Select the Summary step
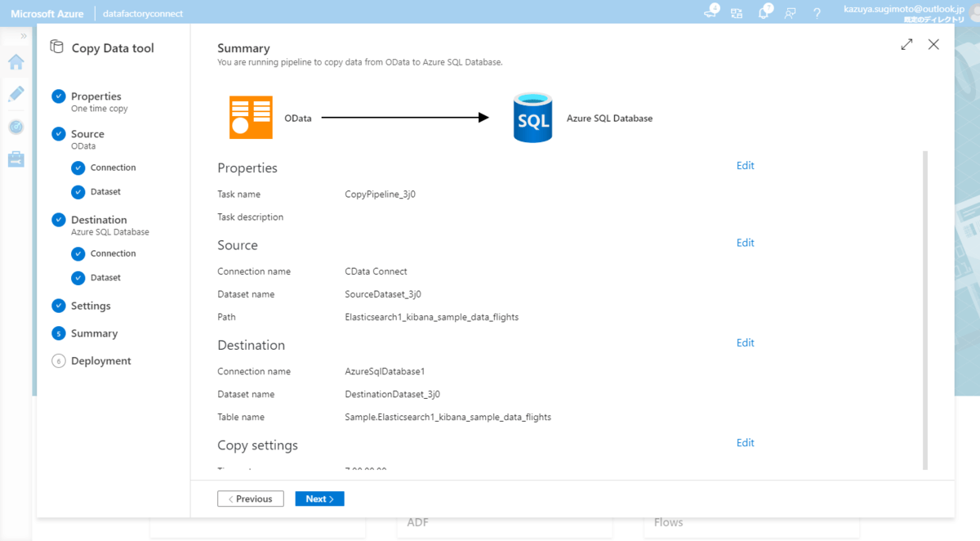The width and height of the screenshot is (980, 541). click(85, 333)
